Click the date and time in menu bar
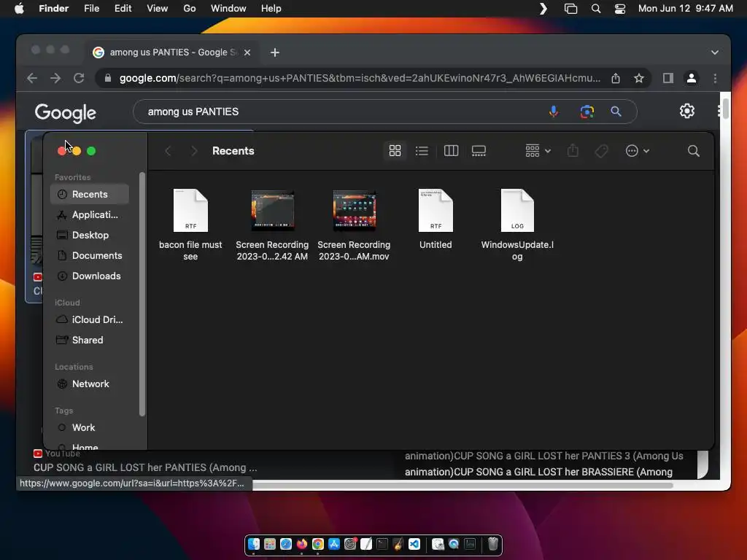 [x=686, y=9]
